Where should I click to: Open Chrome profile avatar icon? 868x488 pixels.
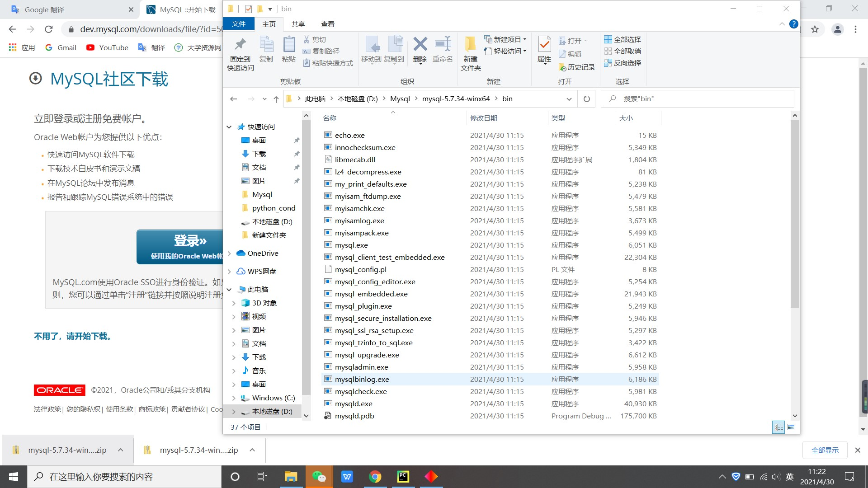pos(837,29)
